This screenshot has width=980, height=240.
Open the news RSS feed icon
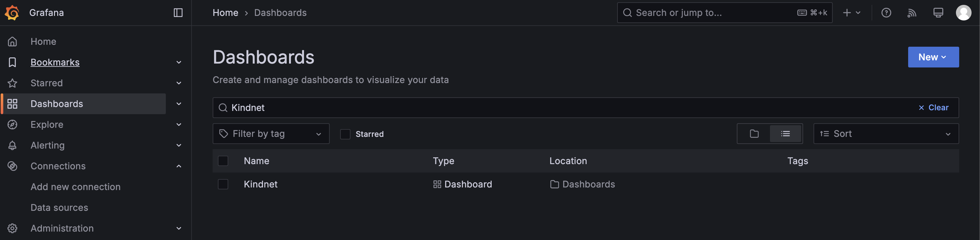(912, 13)
